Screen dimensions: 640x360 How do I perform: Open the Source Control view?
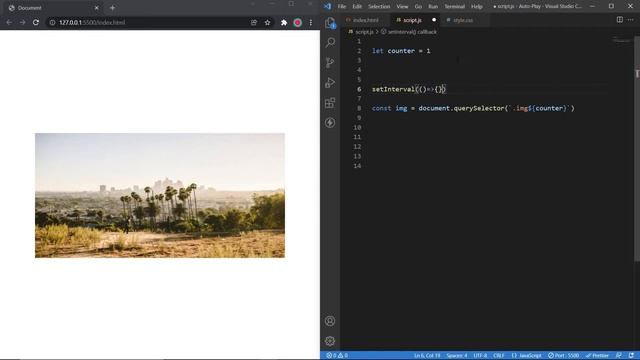pyautogui.click(x=330, y=62)
